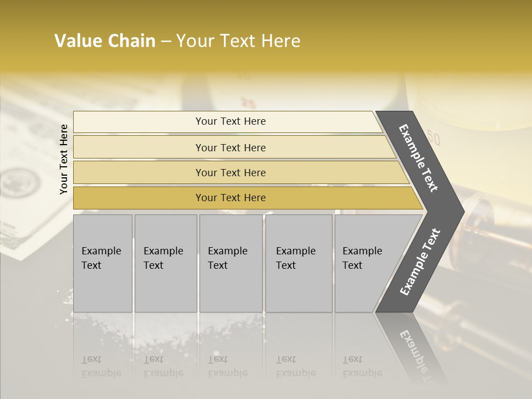Click the number 50 in the background
Image resolution: width=532 pixels, height=399 pixels.
tap(433, 137)
